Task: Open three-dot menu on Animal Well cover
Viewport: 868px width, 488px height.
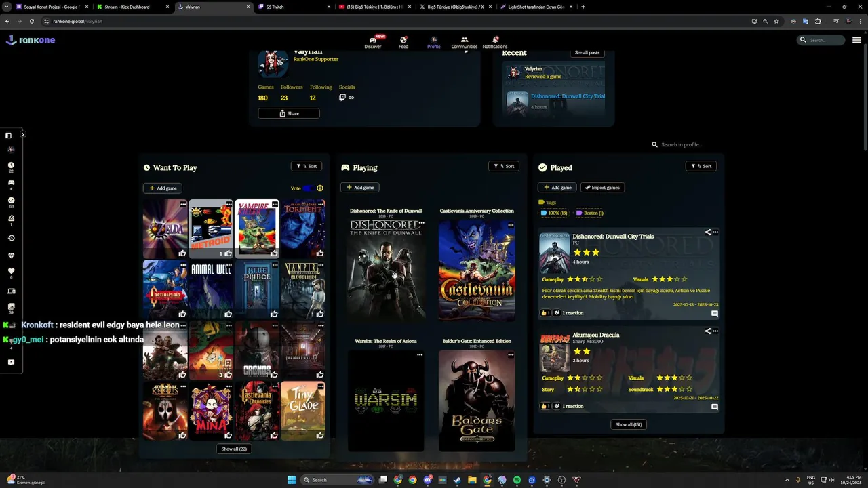Action: [x=229, y=265]
